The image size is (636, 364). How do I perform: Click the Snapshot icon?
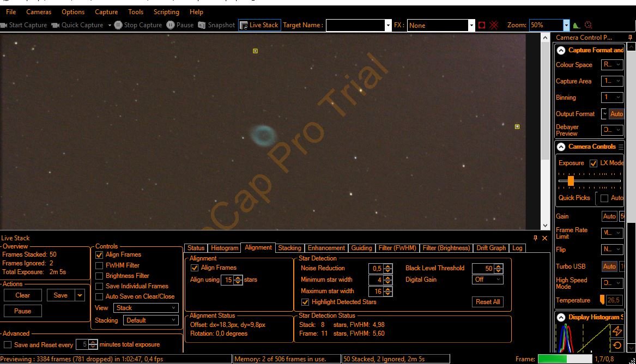pos(202,25)
